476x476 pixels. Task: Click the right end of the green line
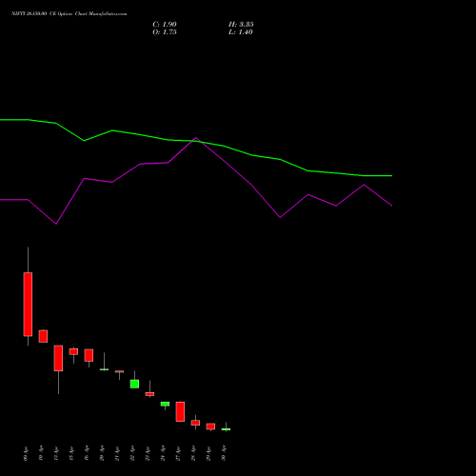point(391,175)
